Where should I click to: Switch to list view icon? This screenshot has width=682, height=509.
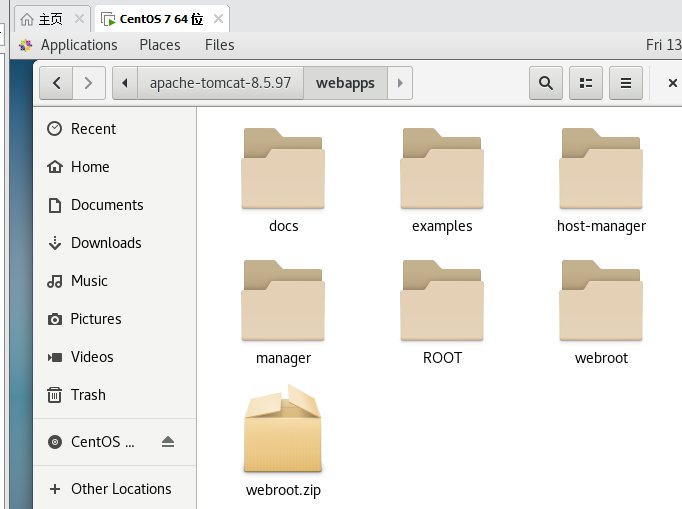click(x=586, y=83)
